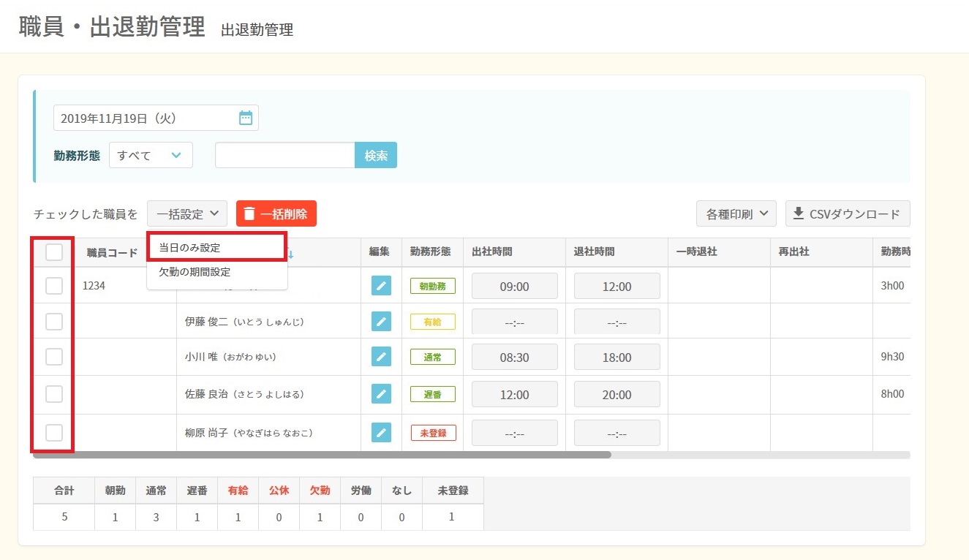
Task: Click pencil edit icon for 佐藤 良治
Action: pyautogui.click(x=381, y=394)
